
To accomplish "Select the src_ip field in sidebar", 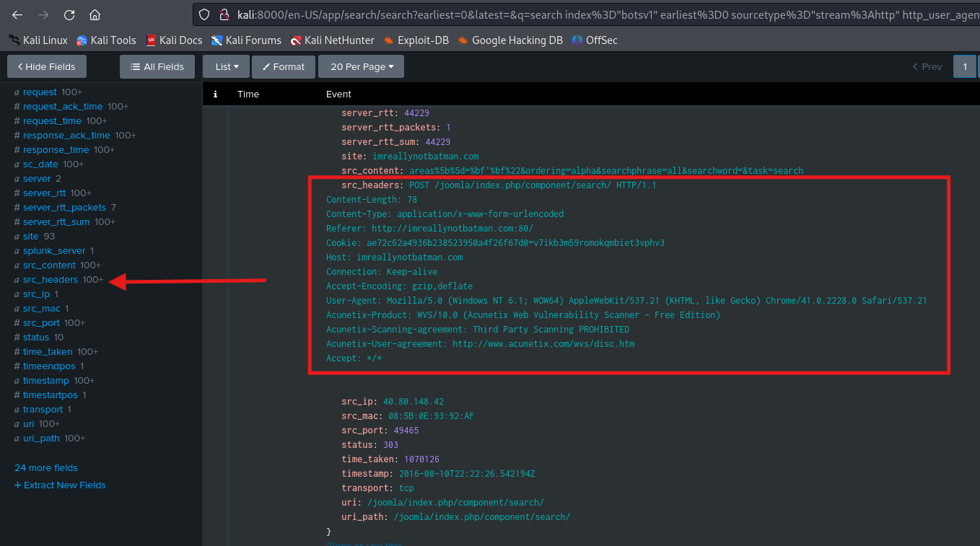I will click(36, 294).
